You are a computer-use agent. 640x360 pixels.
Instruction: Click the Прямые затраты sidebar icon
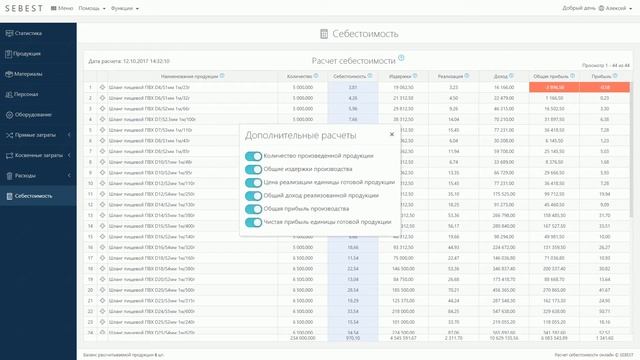pyautogui.click(x=9, y=135)
